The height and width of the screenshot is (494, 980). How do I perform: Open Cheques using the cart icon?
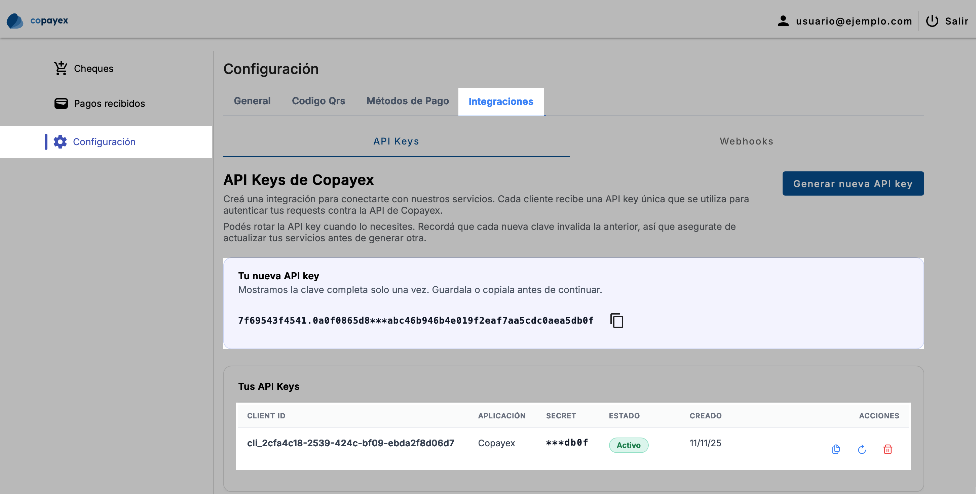(x=61, y=69)
